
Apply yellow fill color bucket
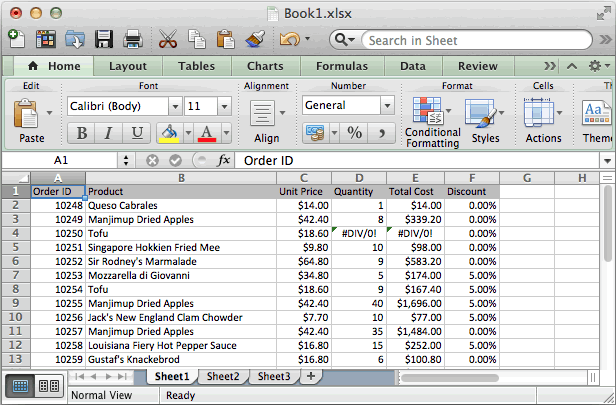point(169,133)
